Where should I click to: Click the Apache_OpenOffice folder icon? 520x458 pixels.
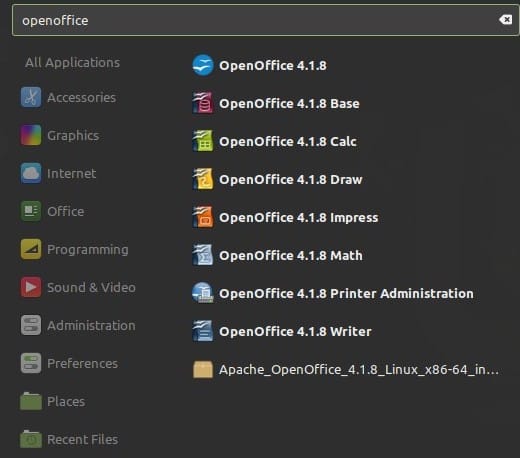tap(203, 369)
